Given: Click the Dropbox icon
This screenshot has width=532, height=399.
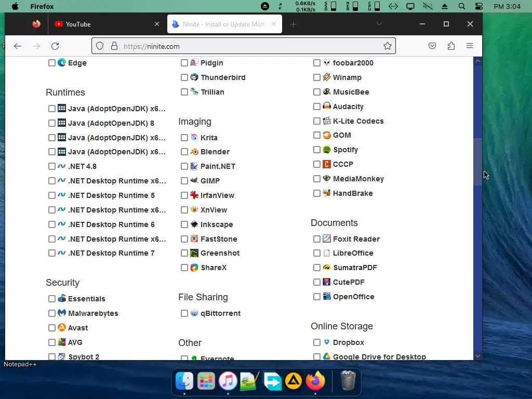Looking at the screenshot, I should coord(326,342).
